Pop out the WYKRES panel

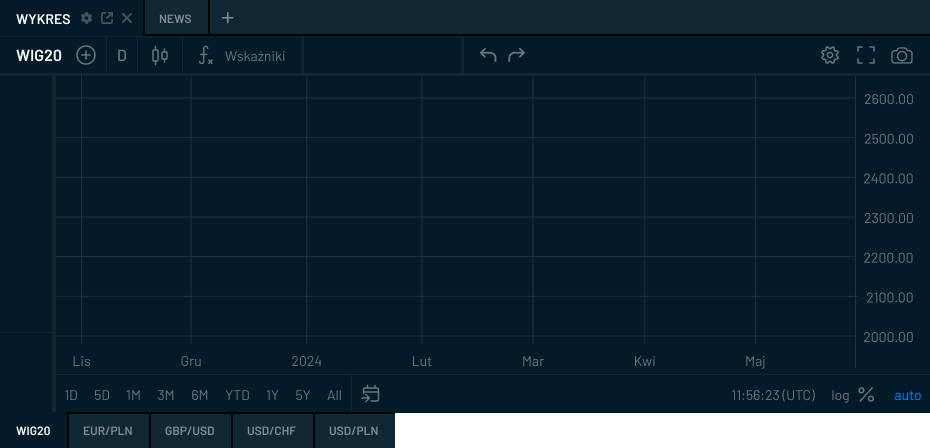coord(107,18)
